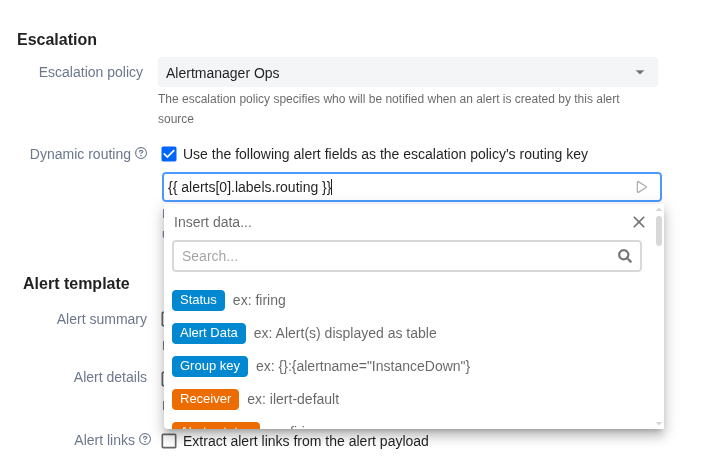Viewport: 707px width, 472px height.
Task: Click the play arrow icon in routing field
Action: tap(641, 187)
